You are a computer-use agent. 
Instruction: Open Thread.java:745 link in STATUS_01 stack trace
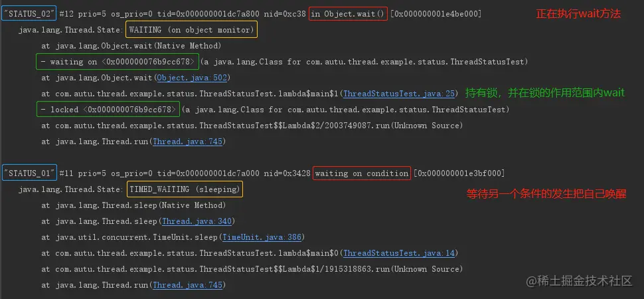pyautogui.click(x=187, y=285)
